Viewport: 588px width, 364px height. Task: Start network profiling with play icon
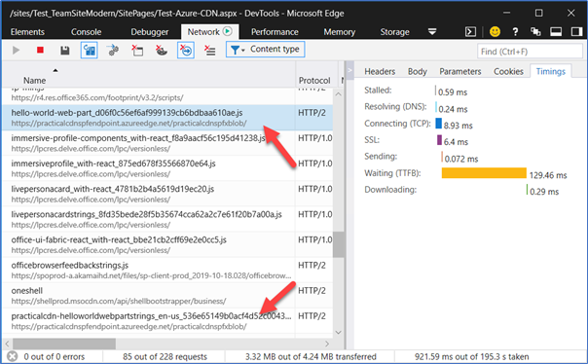(16, 50)
